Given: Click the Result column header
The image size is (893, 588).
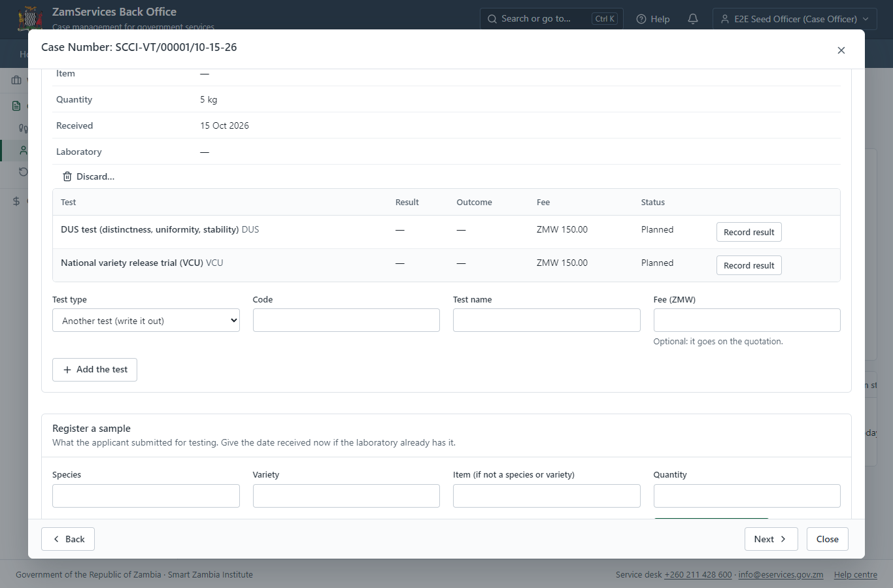Looking at the screenshot, I should click(x=407, y=203).
